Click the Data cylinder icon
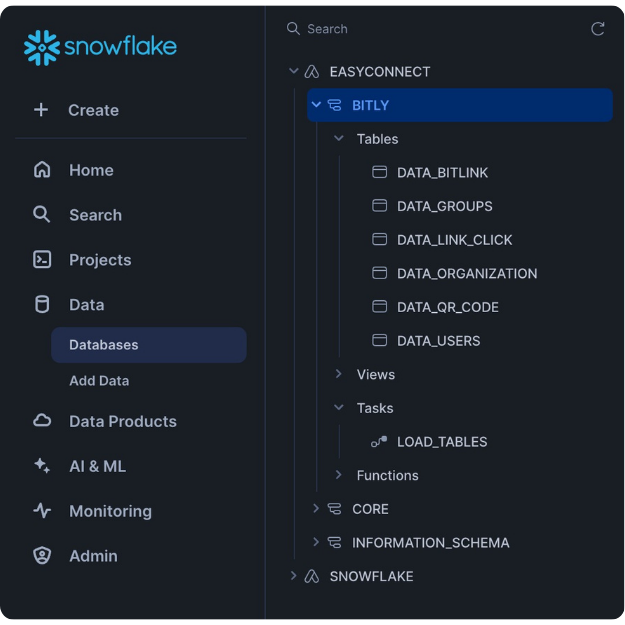Image resolution: width=625 pixels, height=625 pixels. tap(42, 305)
